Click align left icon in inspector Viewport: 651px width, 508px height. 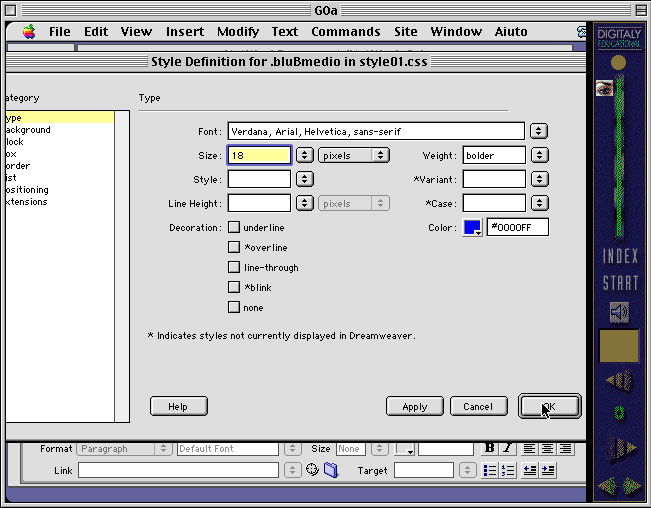(529, 448)
